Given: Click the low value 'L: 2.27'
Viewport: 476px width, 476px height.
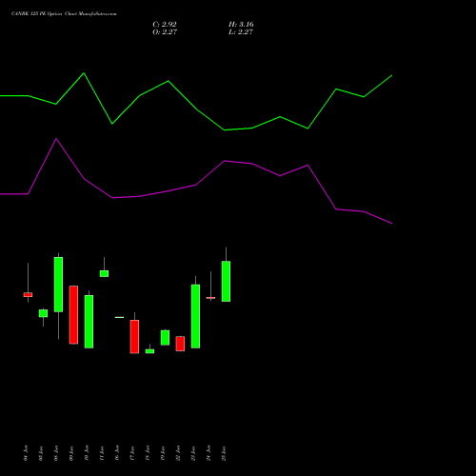Looking at the screenshot, I should 241,31.
